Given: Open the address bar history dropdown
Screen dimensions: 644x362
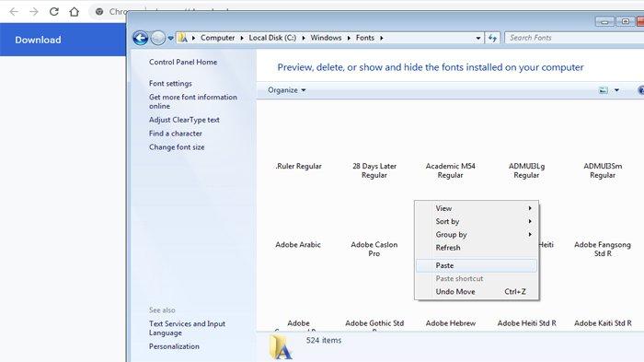Looking at the screenshot, I should click(x=478, y=39).
